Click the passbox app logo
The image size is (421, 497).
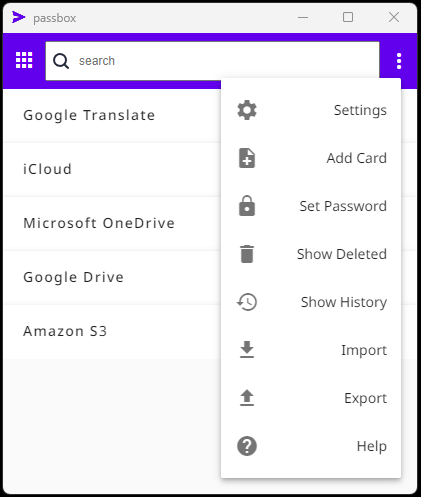point(19,17)
